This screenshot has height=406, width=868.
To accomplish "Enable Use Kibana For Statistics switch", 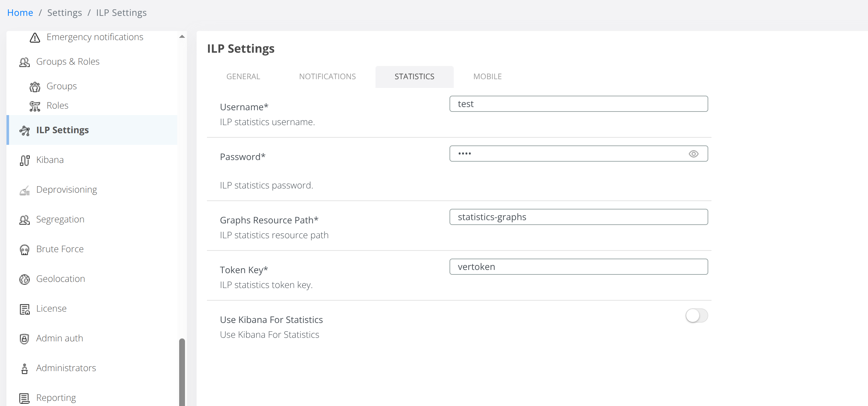I will [696, 316].
